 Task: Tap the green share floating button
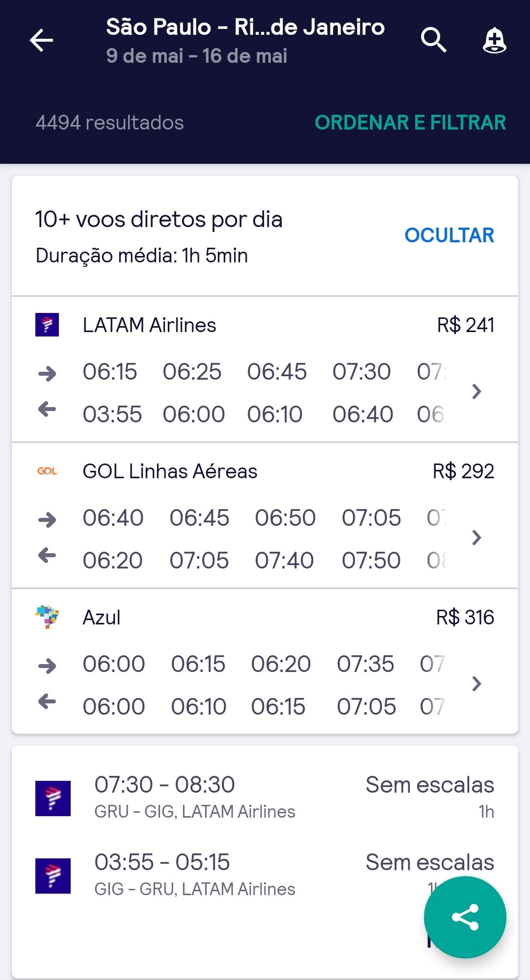(465, 917)
